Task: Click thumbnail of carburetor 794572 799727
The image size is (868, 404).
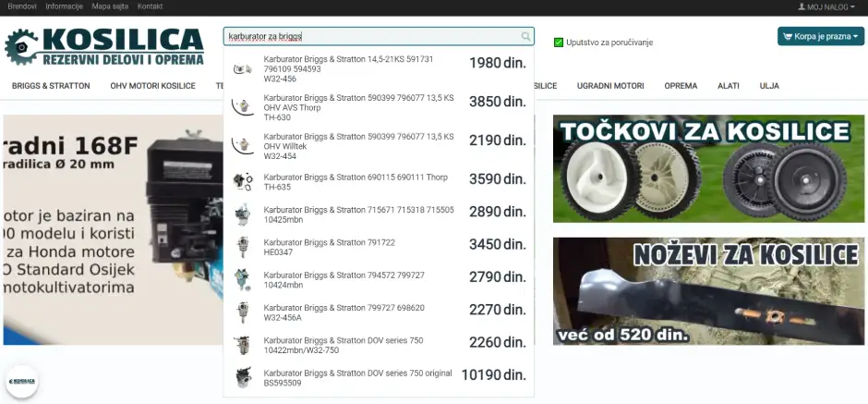Action: (242, 280)
